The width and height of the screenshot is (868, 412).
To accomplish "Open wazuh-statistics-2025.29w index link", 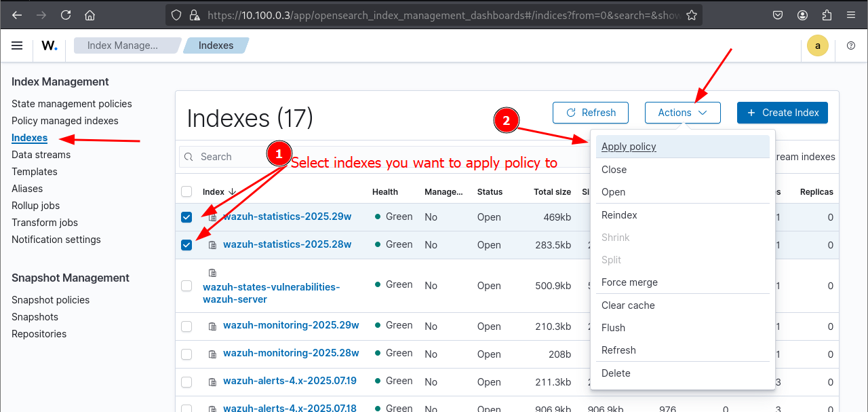I will click(x=288, y=217).
